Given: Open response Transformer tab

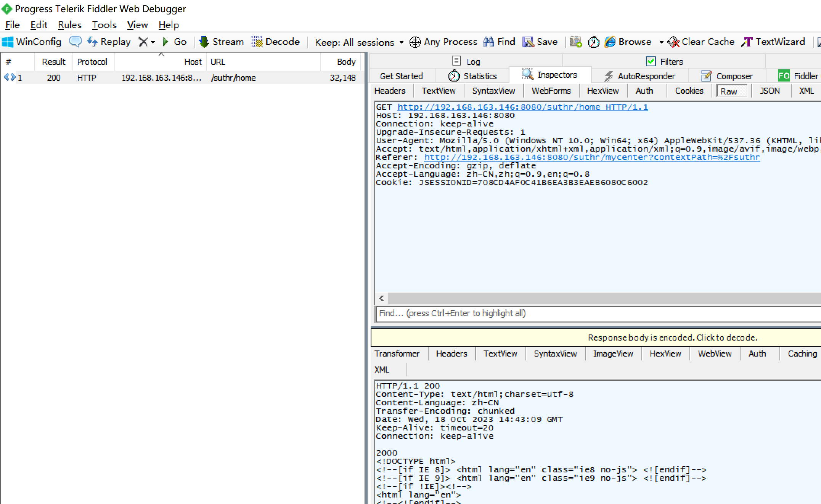Looking at the screenshot, I should (397, 354).
